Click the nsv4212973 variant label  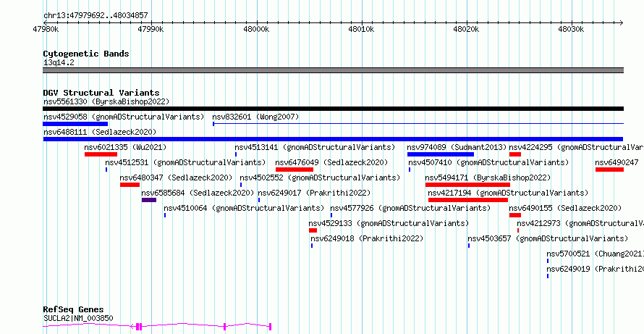[580, 223]
